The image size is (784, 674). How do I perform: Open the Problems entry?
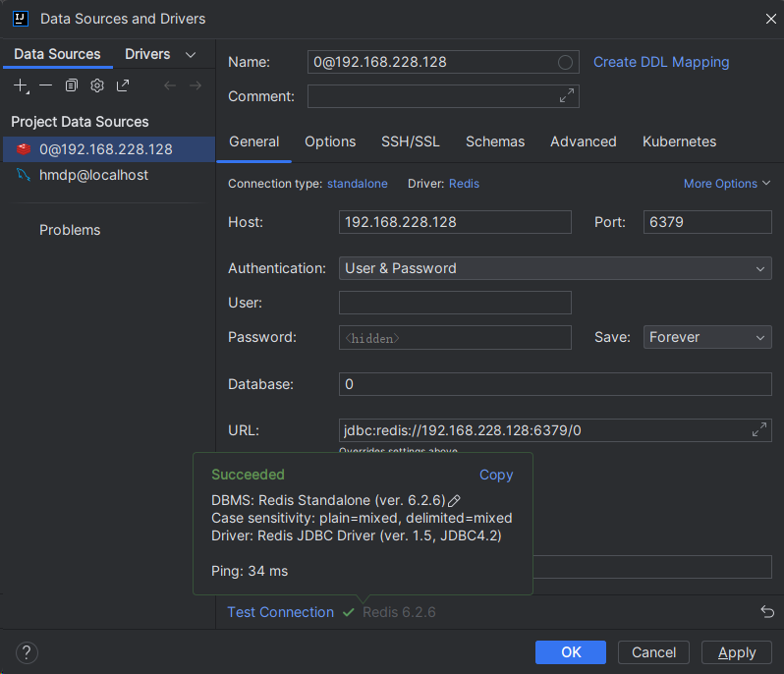pos(70,230)
